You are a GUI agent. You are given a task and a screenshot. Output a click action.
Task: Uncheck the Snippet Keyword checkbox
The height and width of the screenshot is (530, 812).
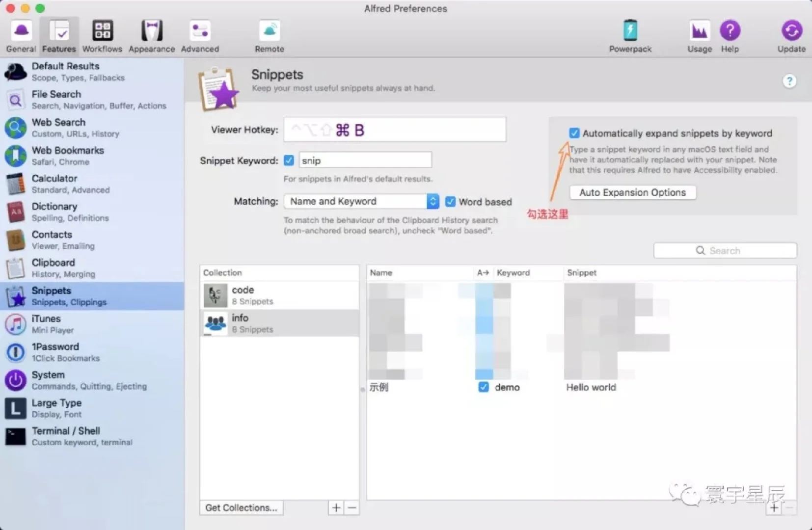pos(289,160)
